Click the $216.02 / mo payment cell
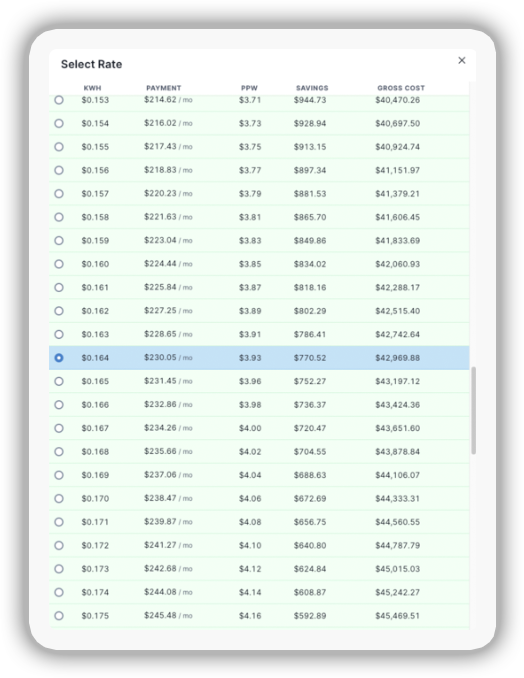Screen dimensions: 524x678 (x=168, y=123)
